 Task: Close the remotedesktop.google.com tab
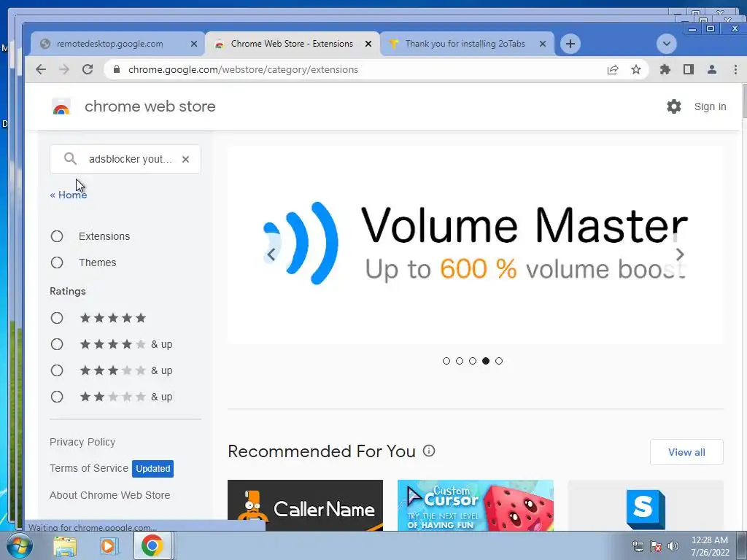pyautogui.click(x=194, y=44)
